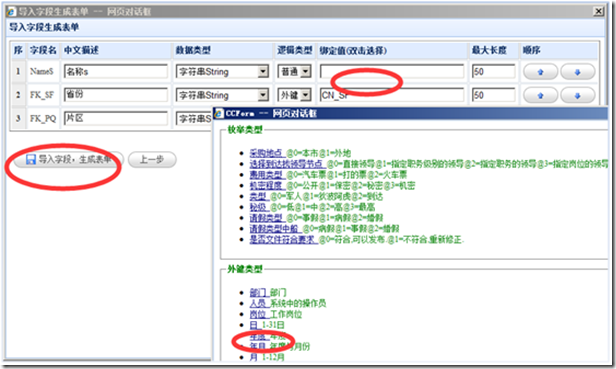Click the NameS field name cell
The width and height of the screenshot is (616, 369).
pyautogui.click(x=42, y=72)
